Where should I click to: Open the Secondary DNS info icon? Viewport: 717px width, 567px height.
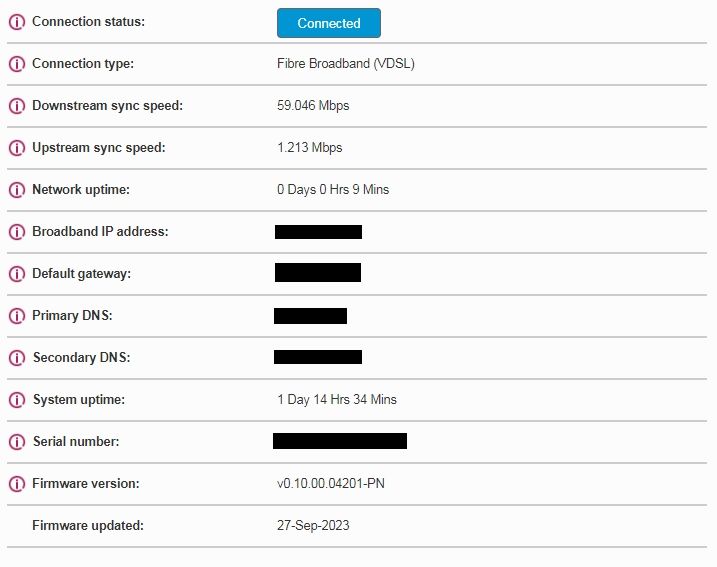click(x=16, y=358)
